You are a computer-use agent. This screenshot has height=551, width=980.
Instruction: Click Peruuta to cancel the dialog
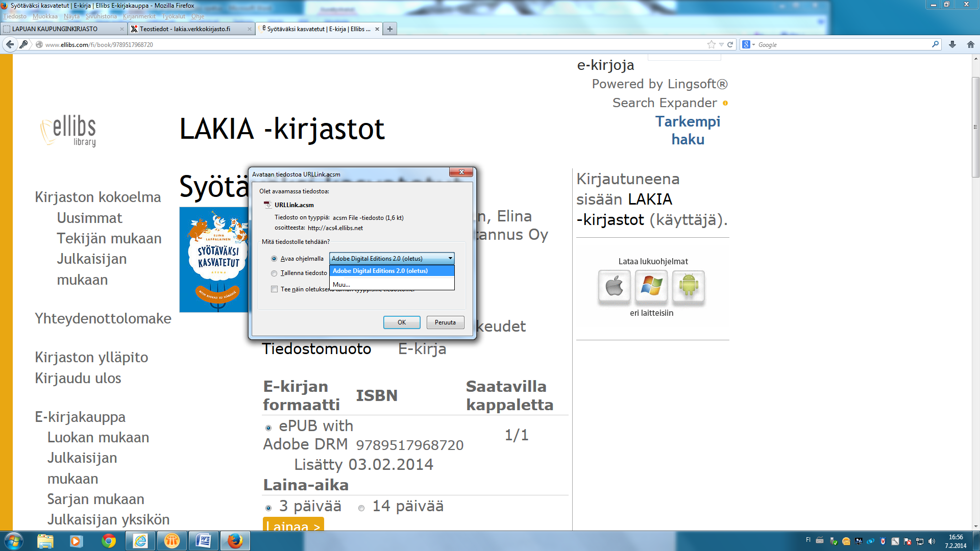coord(445,322)
